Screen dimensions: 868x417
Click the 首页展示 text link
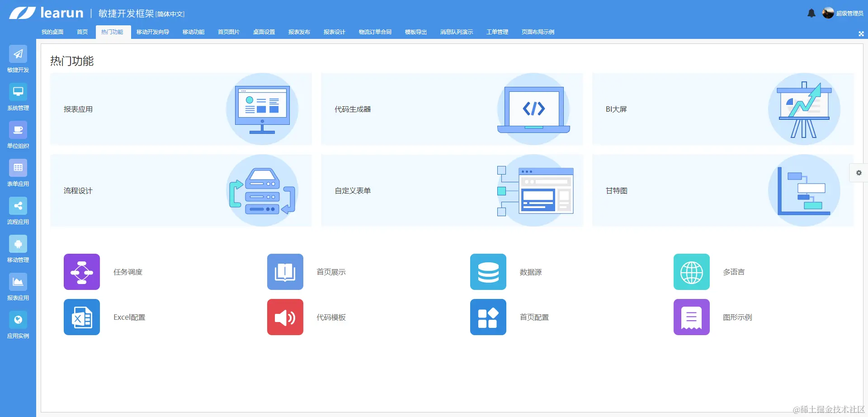pyautogui.click(x=331, y=272)
